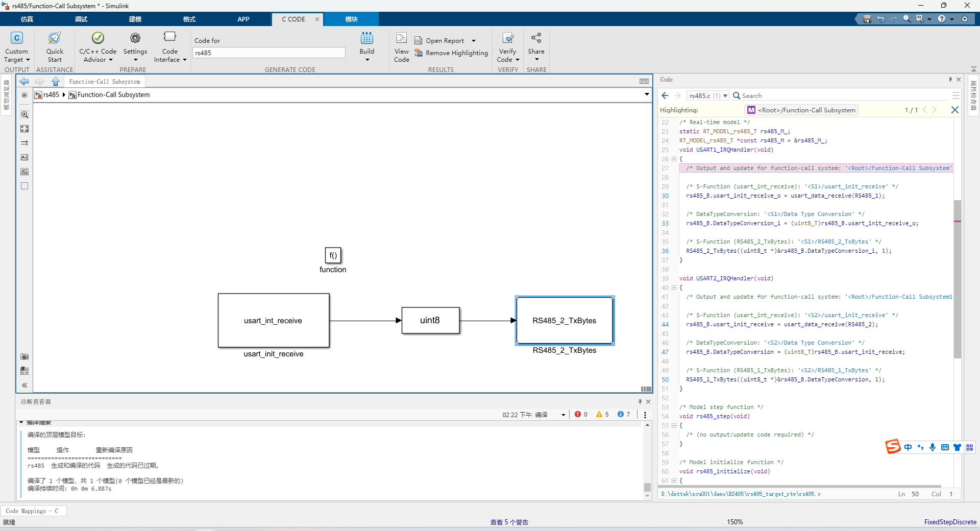Select the usart_int_receive block
Screen dimensions: 980x531
[274, 321]
